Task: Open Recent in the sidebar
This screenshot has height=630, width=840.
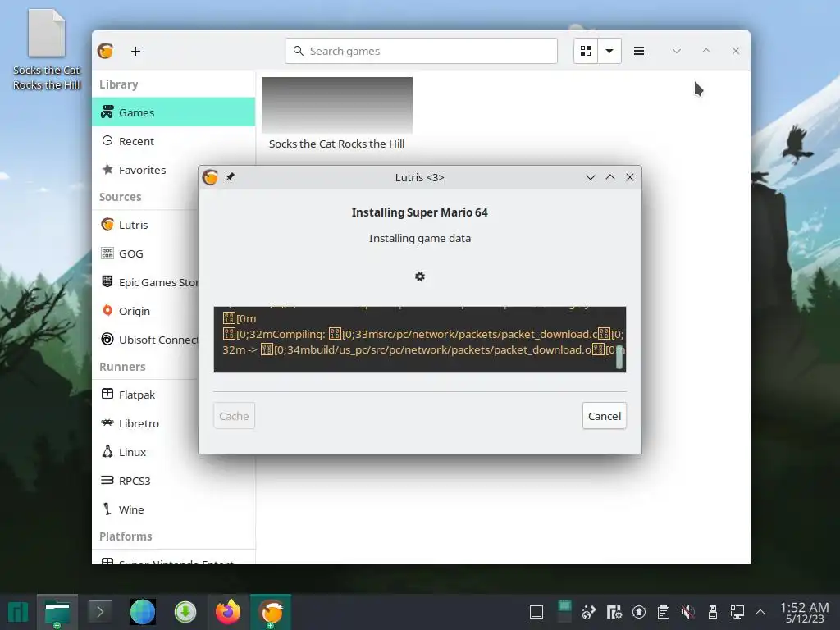Action: click(x=174, y=141)
